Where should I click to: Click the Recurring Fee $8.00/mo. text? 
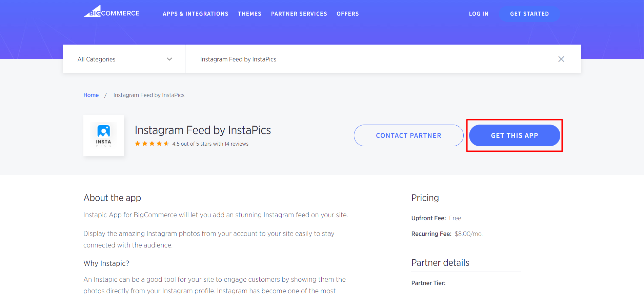click(447, 234)
